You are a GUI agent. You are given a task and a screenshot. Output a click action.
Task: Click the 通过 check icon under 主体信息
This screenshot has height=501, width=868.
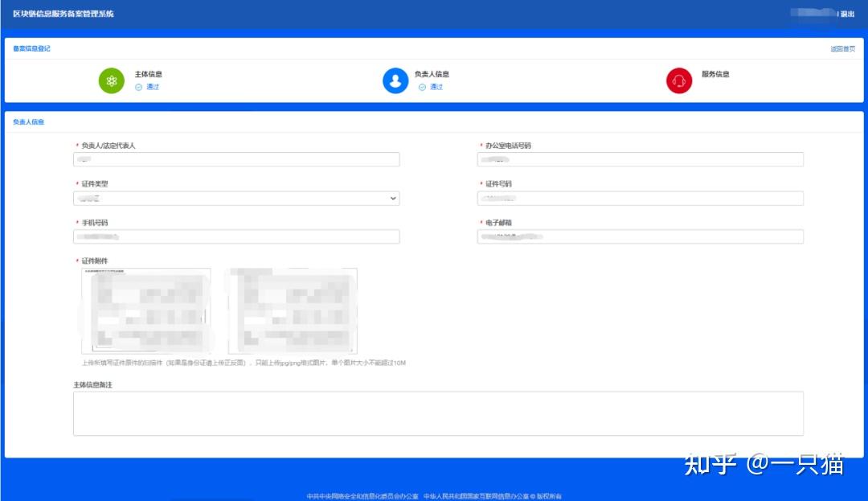click(139, 87)
